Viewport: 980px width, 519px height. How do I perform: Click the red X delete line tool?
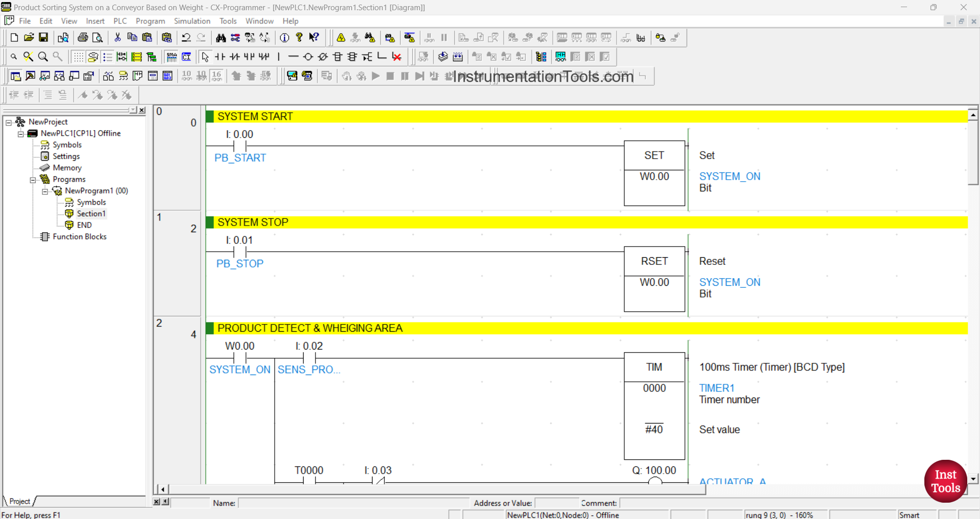click(x=397, y=57)
